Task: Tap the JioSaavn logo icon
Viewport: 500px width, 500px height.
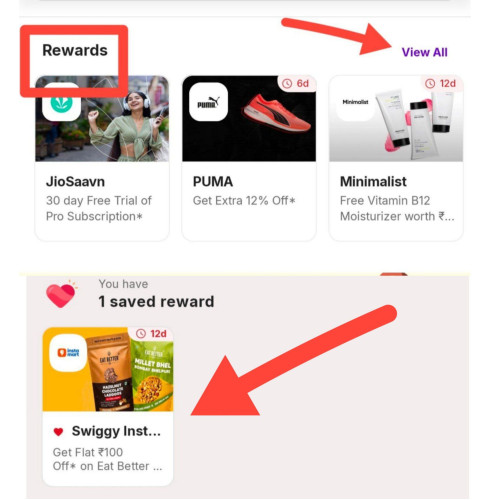Action: (62, 102)
